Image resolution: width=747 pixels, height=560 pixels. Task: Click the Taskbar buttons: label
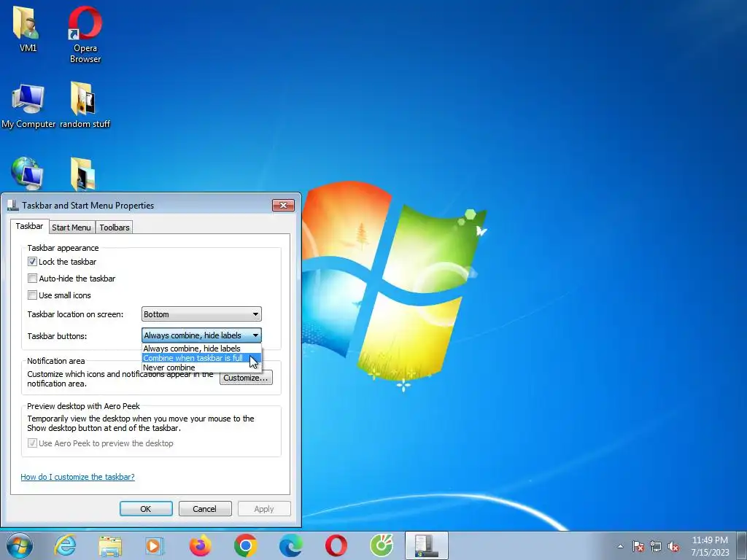click(57, 335)
